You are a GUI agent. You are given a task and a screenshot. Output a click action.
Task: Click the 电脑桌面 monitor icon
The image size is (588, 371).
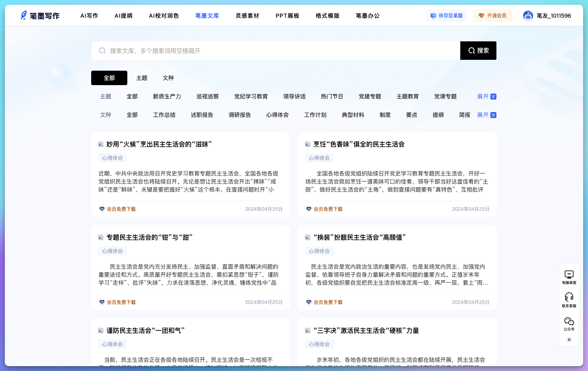coord(569,275)
